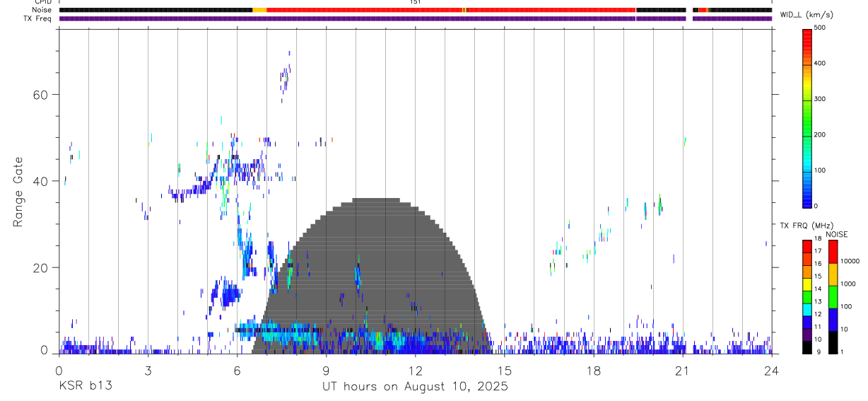
Task: Click the "3" tick on UT hours axis
Action: pos(148,371)
